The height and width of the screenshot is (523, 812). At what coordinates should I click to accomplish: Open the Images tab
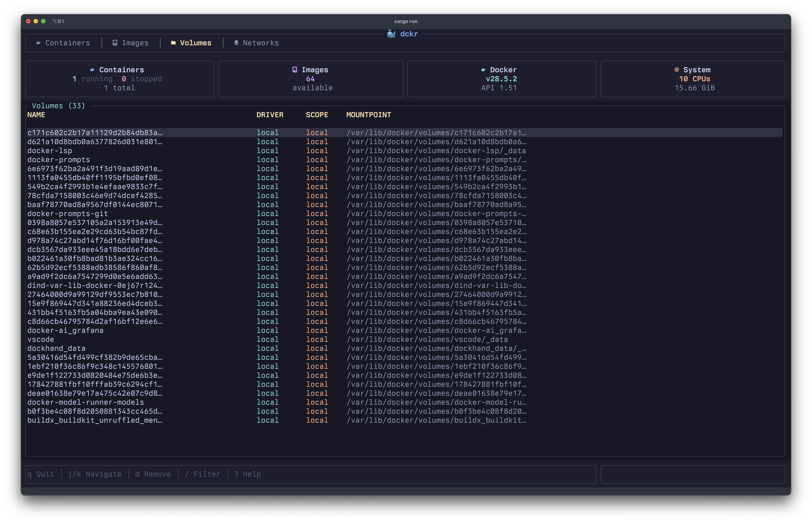tap(135, 43)
